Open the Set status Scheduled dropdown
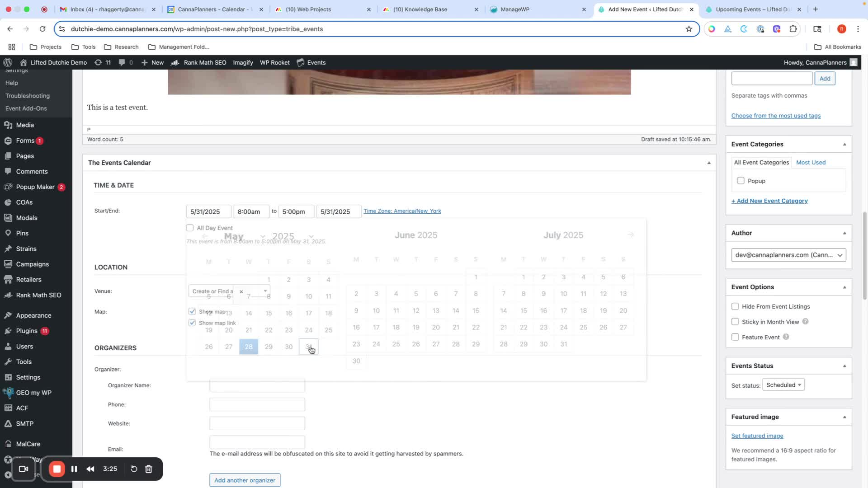 pos(783,385)
